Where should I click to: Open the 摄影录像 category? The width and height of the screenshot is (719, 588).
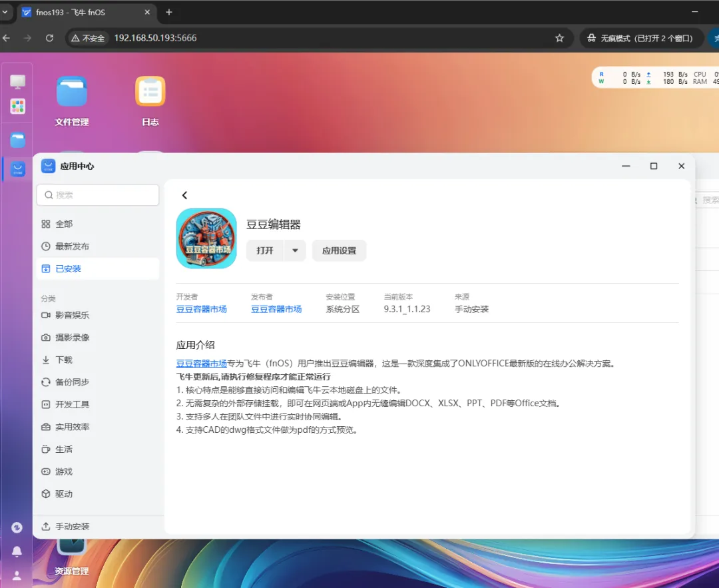pyautogui.click(x=98, y=338)
